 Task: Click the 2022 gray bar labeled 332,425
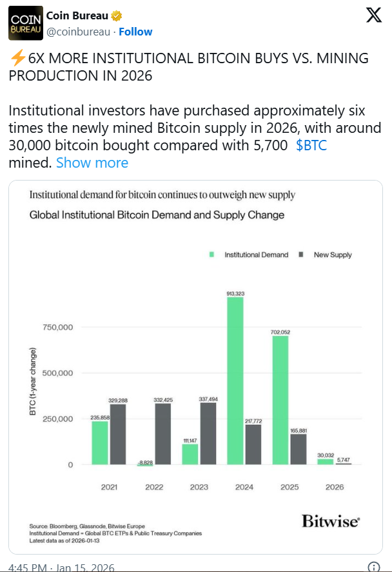click(162, 433)
